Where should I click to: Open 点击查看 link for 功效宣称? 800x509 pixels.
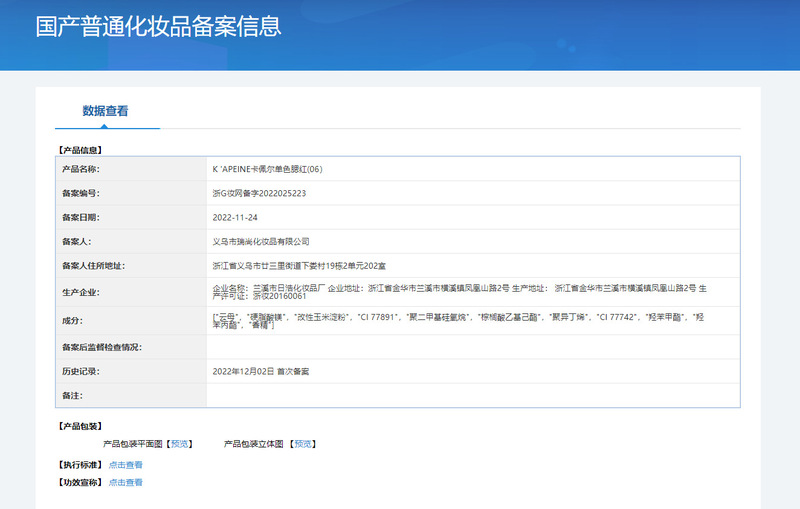(x=126, y=483)
